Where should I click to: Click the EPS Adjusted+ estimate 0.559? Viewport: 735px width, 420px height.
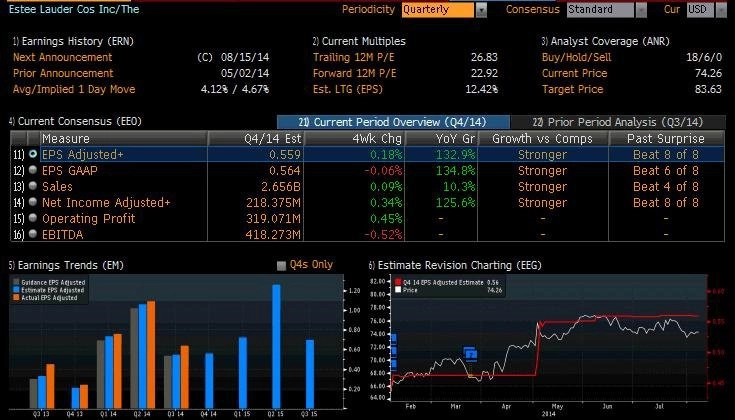285,155
